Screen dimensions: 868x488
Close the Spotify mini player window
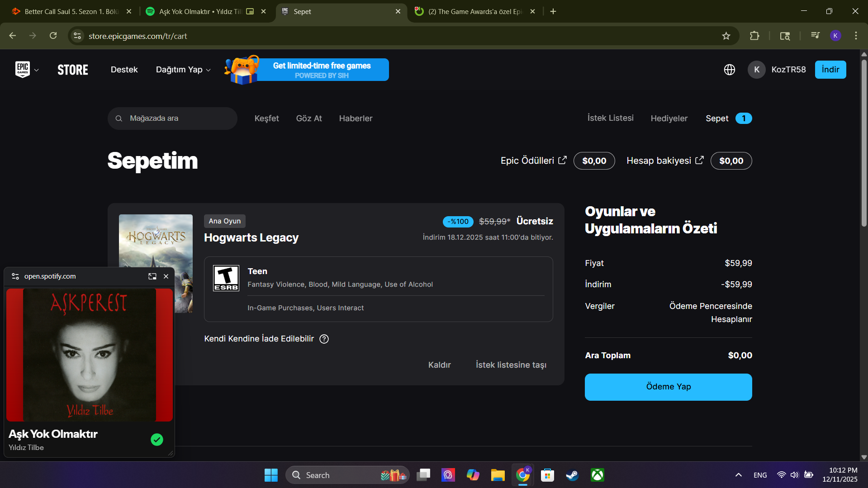click(x=166, y=276)
